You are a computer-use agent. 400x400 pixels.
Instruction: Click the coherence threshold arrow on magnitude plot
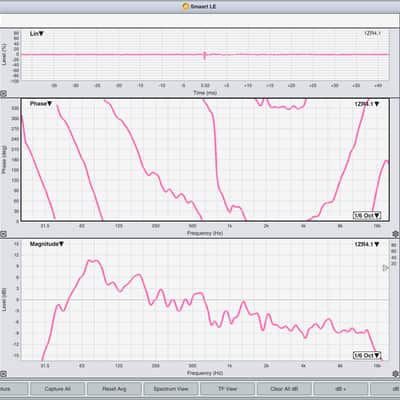385,268
